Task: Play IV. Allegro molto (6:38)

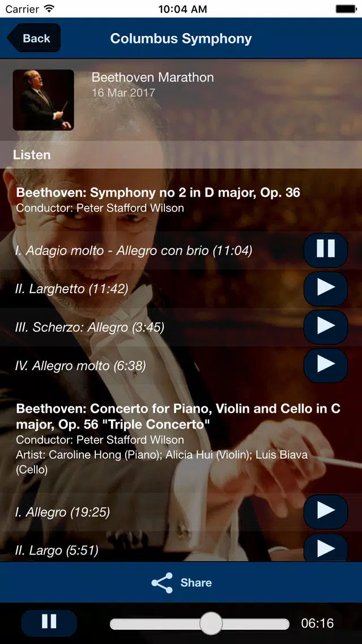Action: point(326,365)
